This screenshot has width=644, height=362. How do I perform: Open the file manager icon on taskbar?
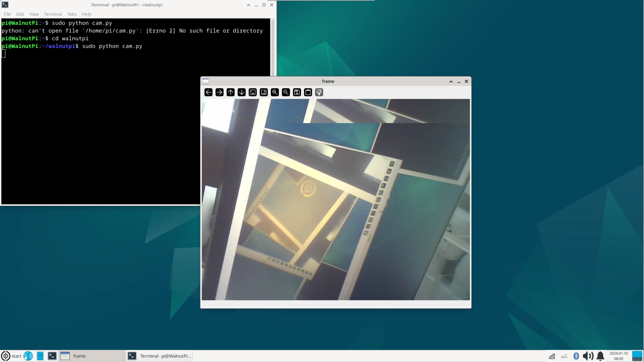[x=40, y=356]
